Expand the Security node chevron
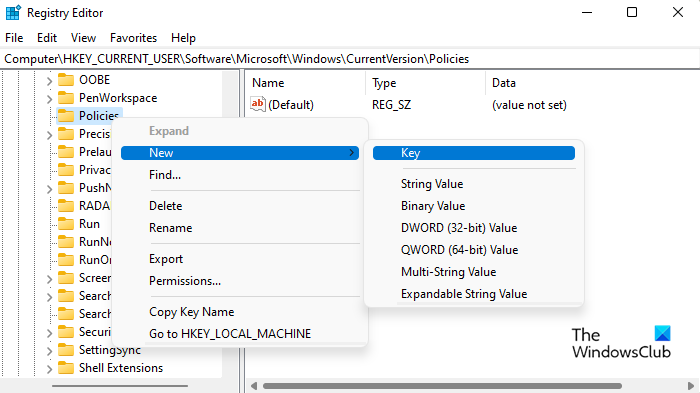Image resolution: width=700 pixels, height=393 pixels. click(49, 333)
